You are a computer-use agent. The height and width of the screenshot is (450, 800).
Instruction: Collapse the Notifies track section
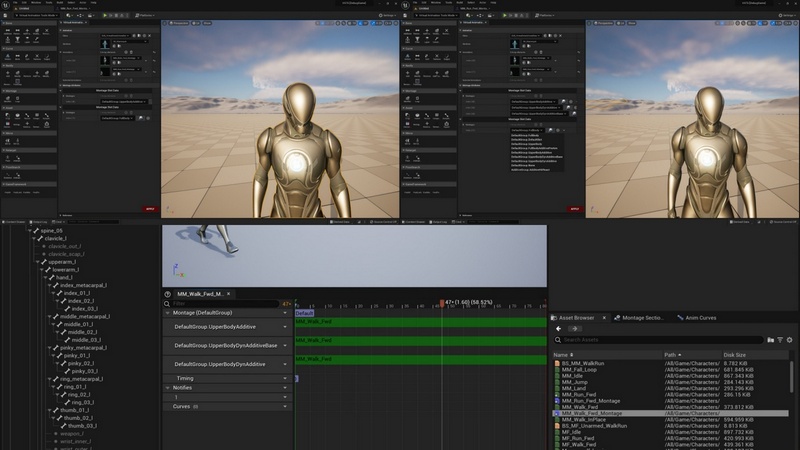click(167, 388)
